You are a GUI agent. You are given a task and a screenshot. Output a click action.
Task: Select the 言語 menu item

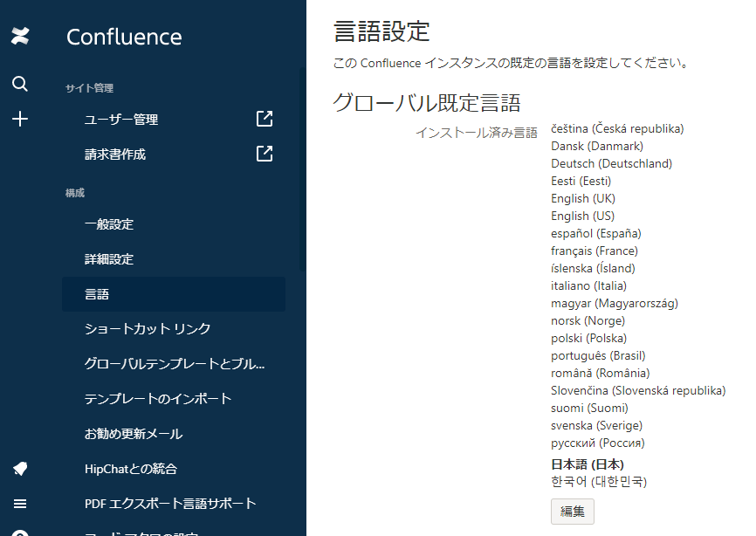174,294
